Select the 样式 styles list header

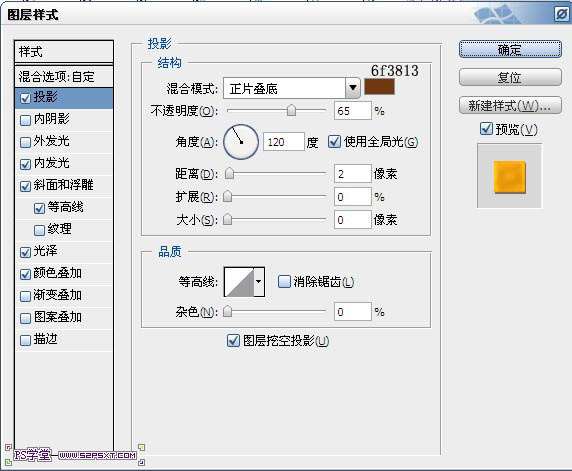64,52
